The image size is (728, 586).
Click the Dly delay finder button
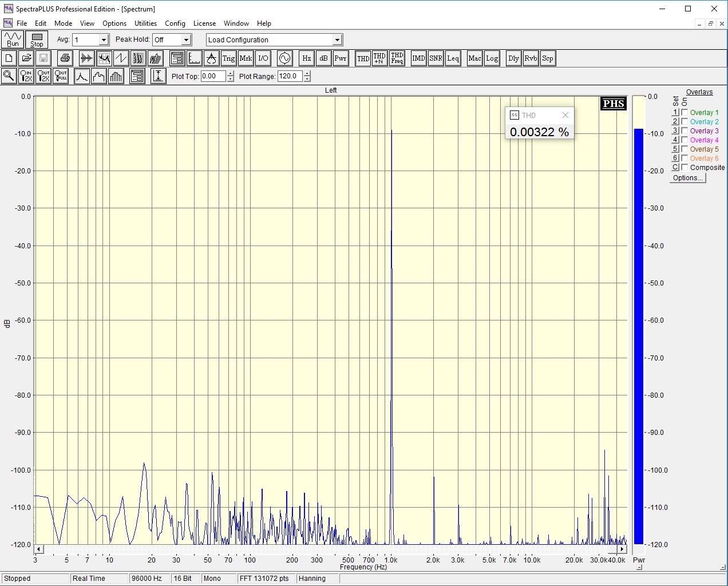(x=514, y=58)
